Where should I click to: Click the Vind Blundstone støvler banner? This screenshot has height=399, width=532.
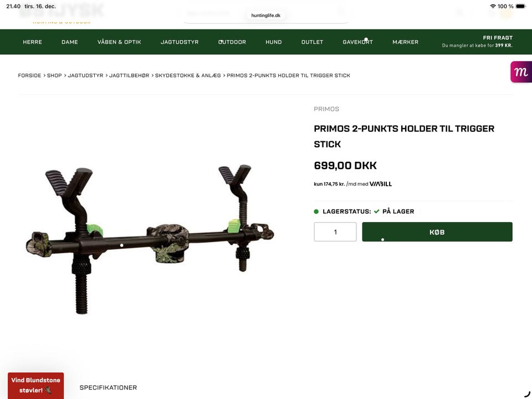[35, 386]
